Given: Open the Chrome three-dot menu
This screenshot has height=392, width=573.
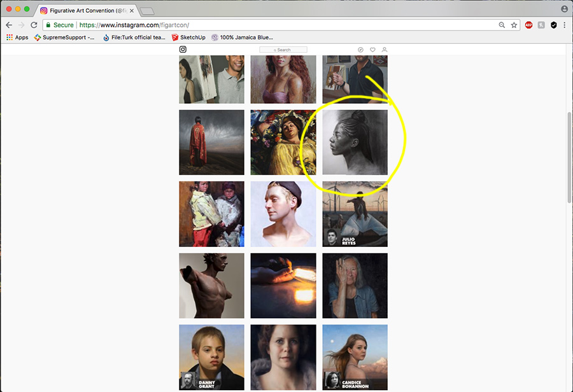Looking at the screenshot, I should click(565, 25).
